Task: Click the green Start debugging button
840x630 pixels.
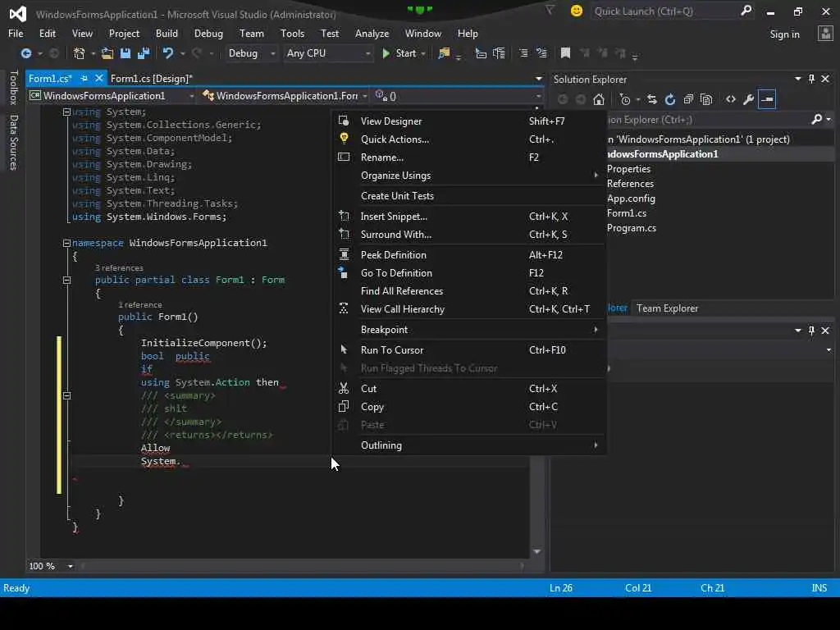Action: [x=399, y=53]
